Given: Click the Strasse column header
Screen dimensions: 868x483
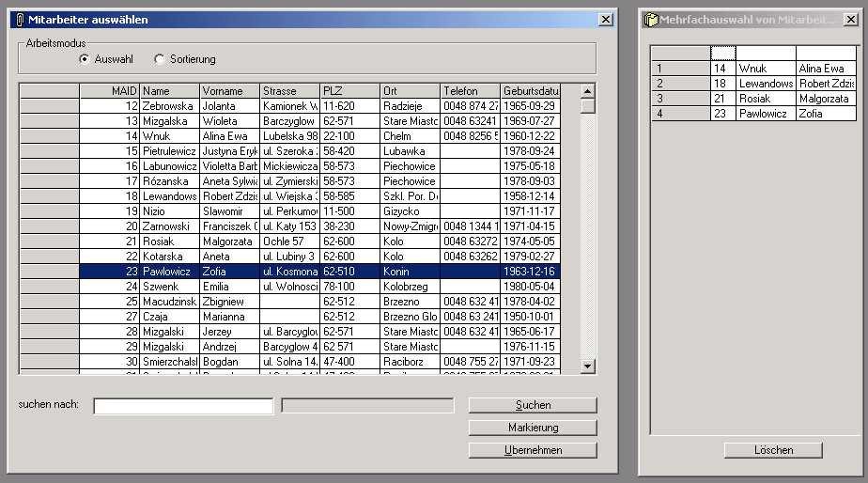Looking at the screenshot, I should (290, 91).
